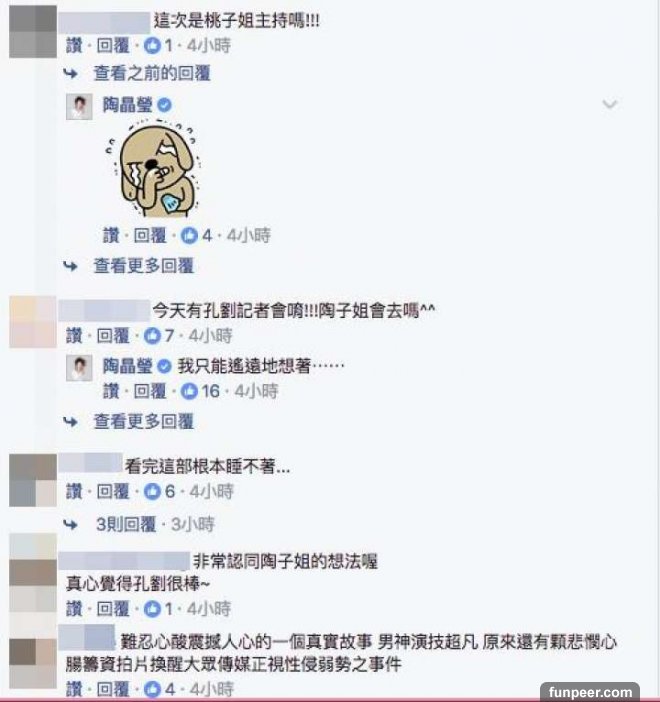
Task: Expand 查看之前的回覆 previous replies
Action: click(152, 73)
